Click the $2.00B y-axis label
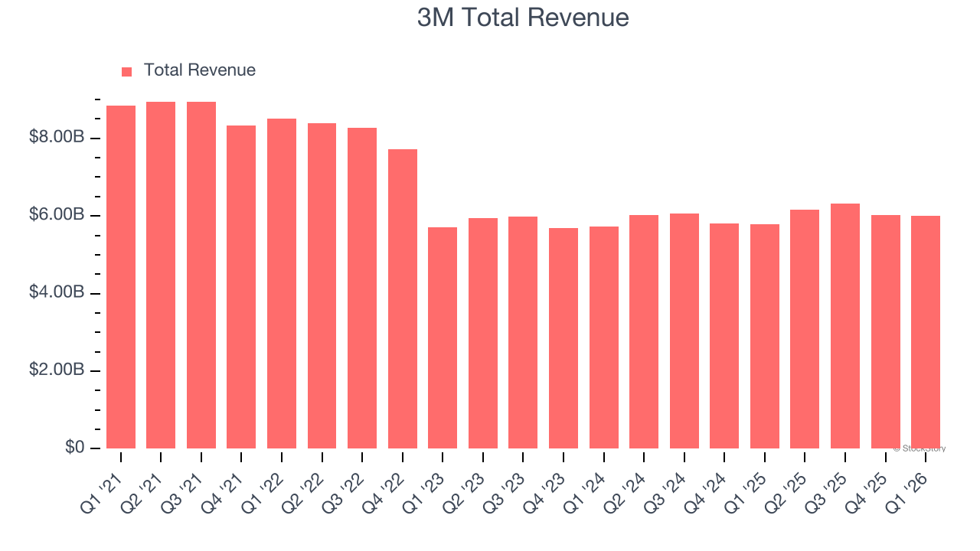Viewport: 980px width, 551px height. (x=57, y=370)
